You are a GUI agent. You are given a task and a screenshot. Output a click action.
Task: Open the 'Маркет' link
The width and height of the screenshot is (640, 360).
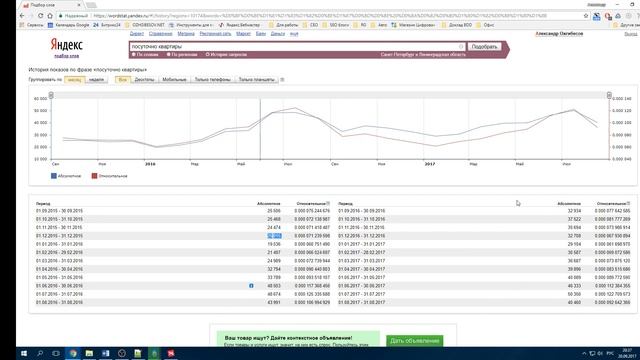coord(243,34)
